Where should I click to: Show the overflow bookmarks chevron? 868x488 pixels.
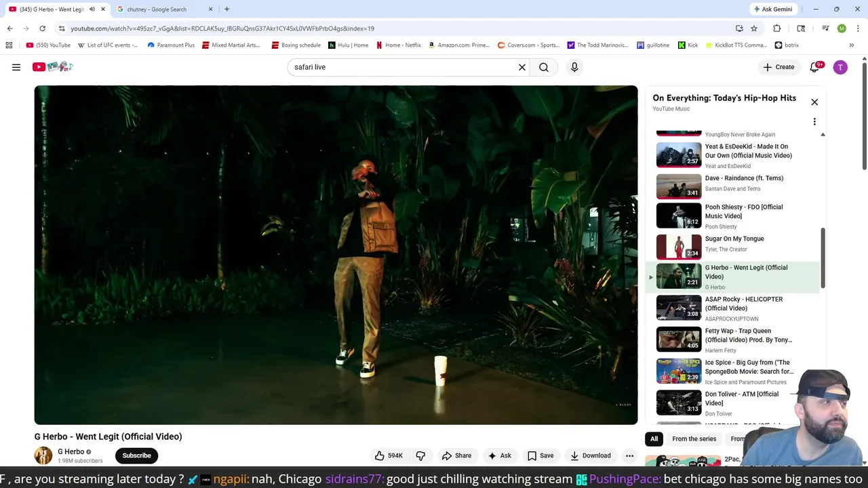851,45
